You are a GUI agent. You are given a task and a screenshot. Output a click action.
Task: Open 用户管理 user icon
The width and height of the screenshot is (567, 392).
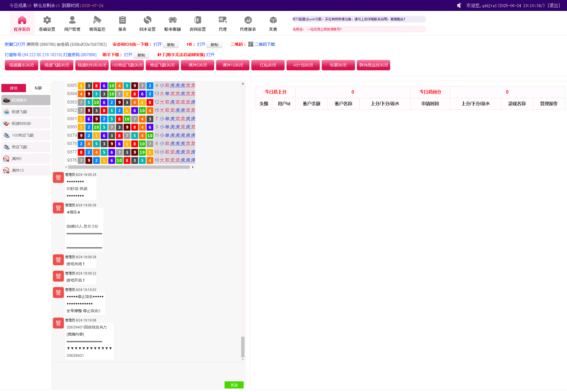72,20
